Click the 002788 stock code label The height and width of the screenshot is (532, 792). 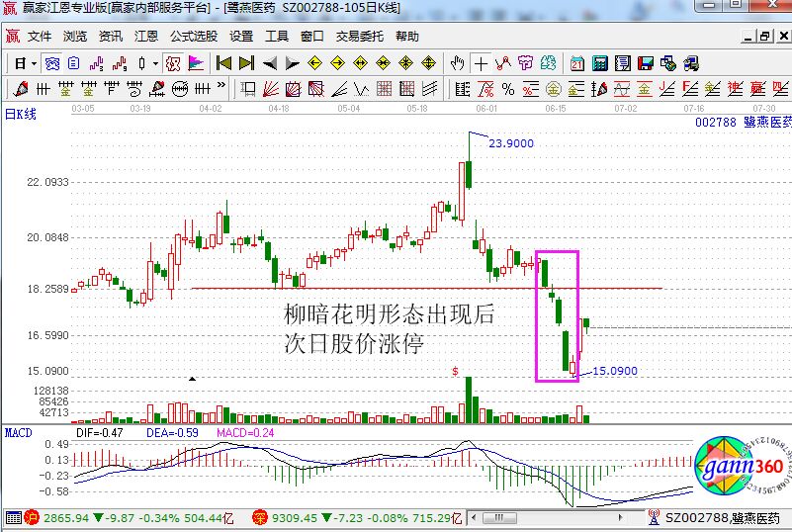(716, 122)
